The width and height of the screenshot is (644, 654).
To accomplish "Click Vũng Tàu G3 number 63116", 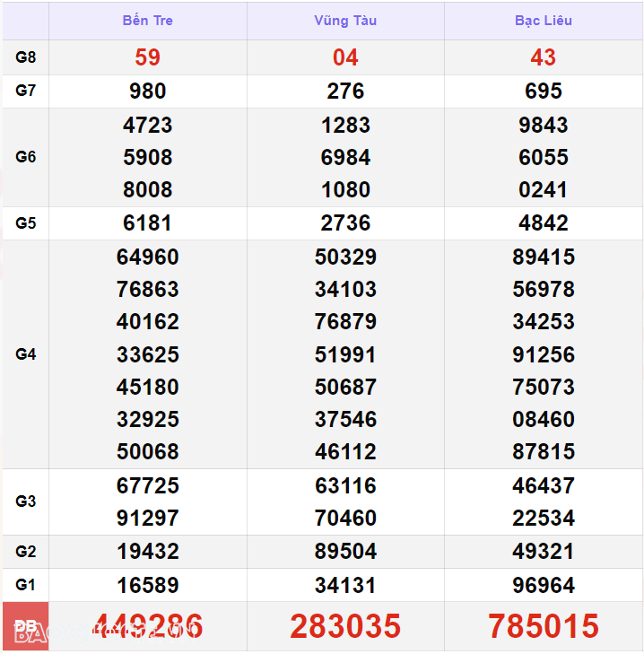I will point(345,485).
